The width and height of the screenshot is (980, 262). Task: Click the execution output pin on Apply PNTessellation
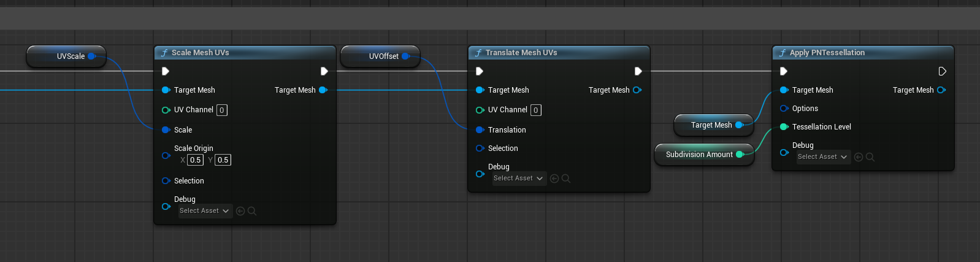tap(942, 71)
